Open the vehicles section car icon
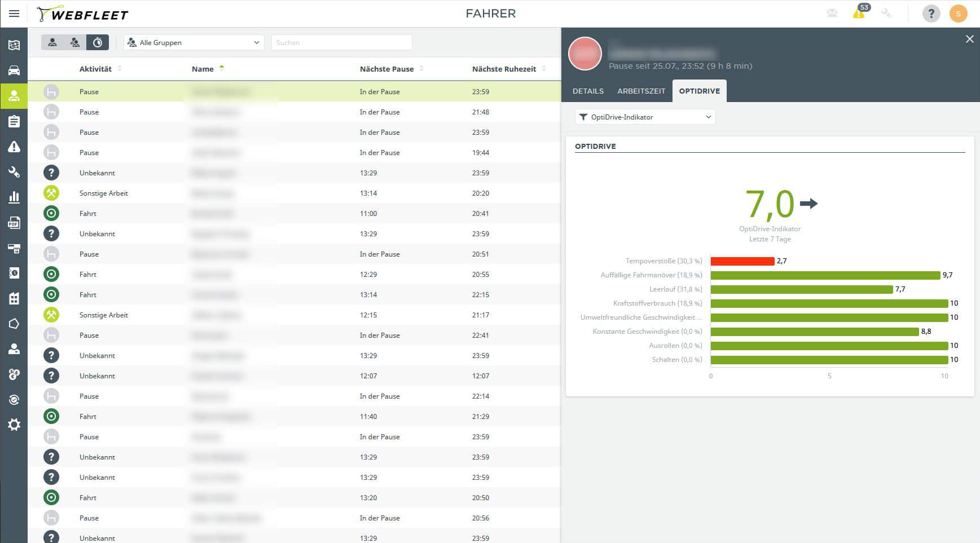Image resolution: width=980 pixels, height=543 pixels. pyautogui.click(x=14, y=70)
